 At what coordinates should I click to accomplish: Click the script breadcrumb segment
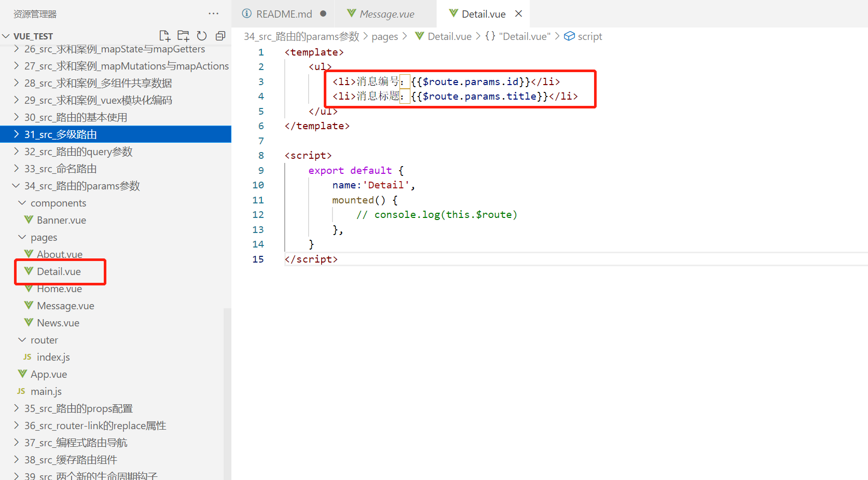coord(590,36)
